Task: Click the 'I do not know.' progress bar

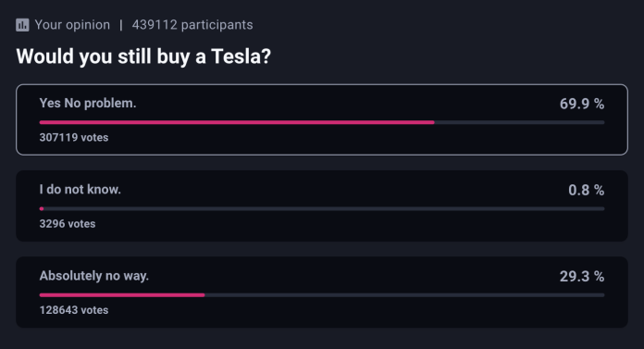Action: point(322,209)
